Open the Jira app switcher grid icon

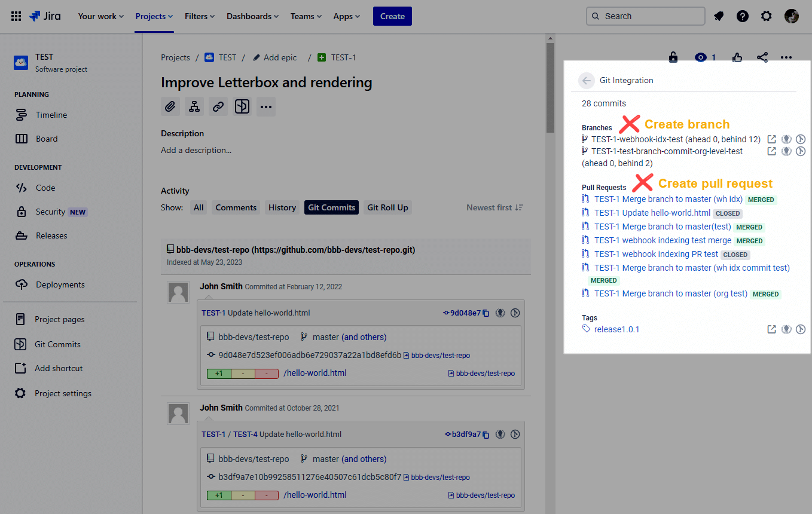16,16
